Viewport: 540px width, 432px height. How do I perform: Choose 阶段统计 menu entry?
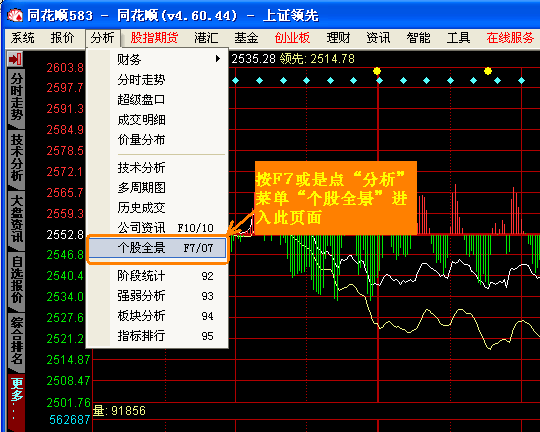point(157,276)
